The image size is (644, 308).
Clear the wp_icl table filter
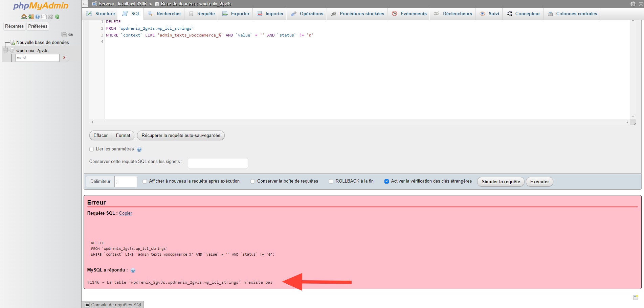64,57
